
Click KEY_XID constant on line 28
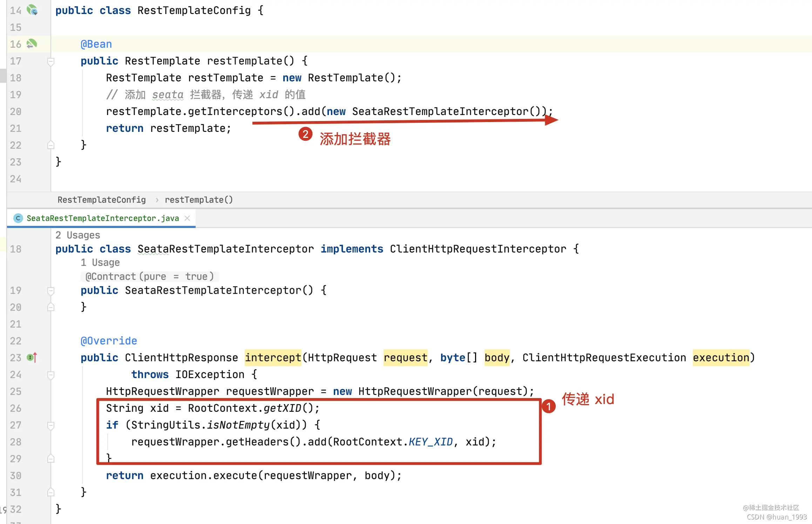point(431,442)
